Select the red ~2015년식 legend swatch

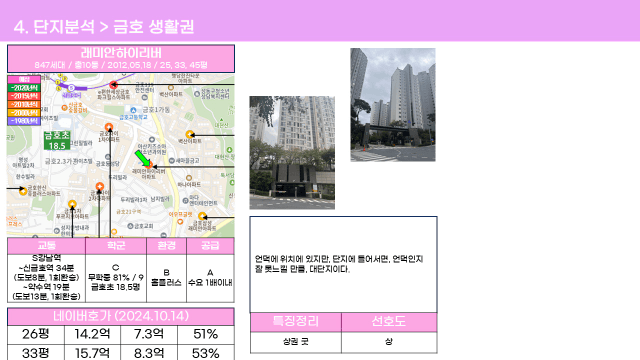pos(24,96)
